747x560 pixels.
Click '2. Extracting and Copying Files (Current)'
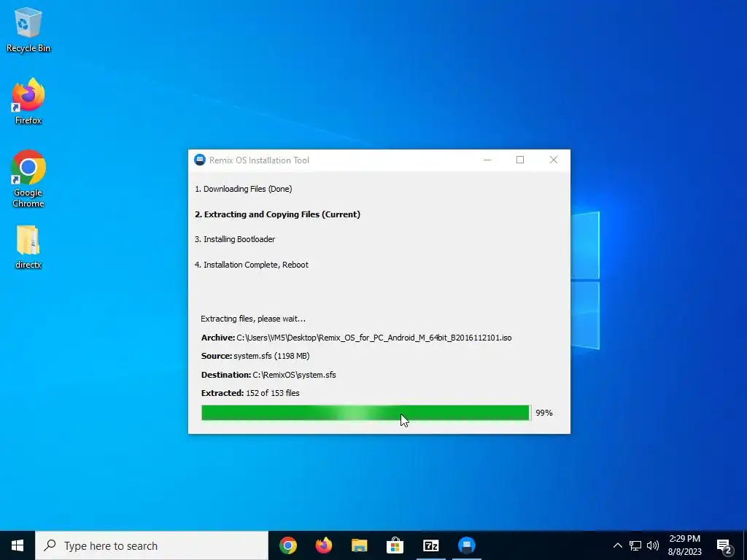tap(277, 214)
